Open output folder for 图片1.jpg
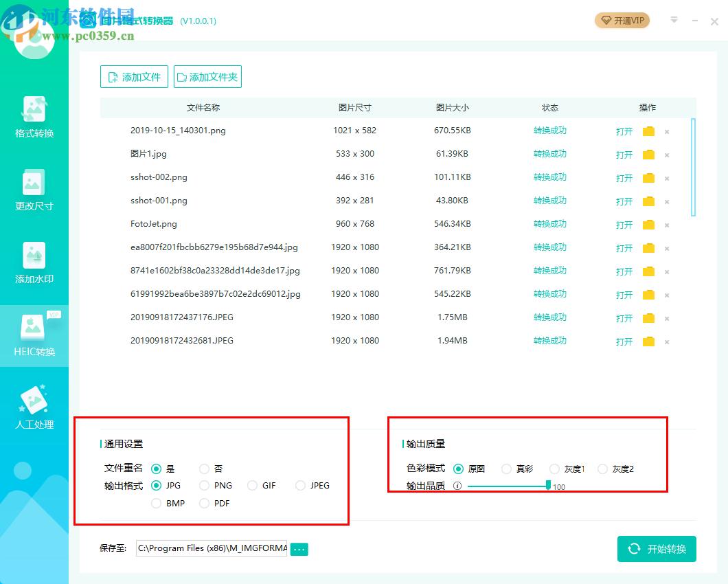 tap(648, 154)
